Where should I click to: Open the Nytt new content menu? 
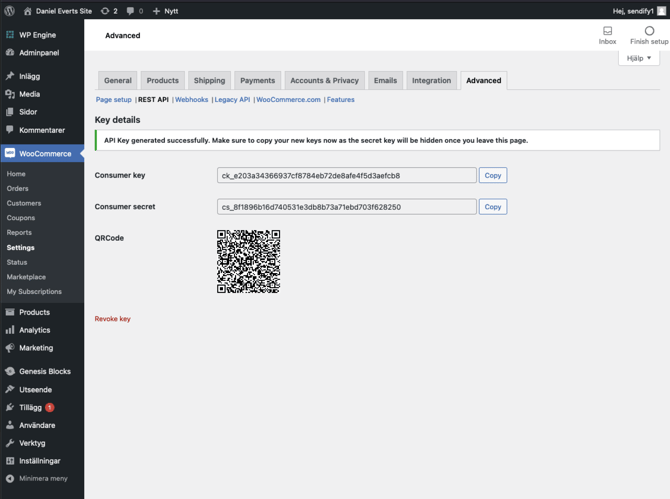pyautogui.click(x=165, y=11)
